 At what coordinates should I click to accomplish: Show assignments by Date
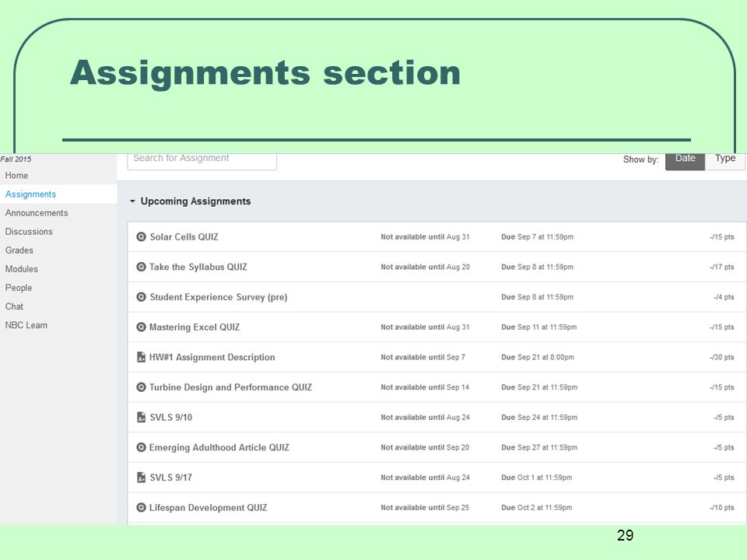(685, 160)
